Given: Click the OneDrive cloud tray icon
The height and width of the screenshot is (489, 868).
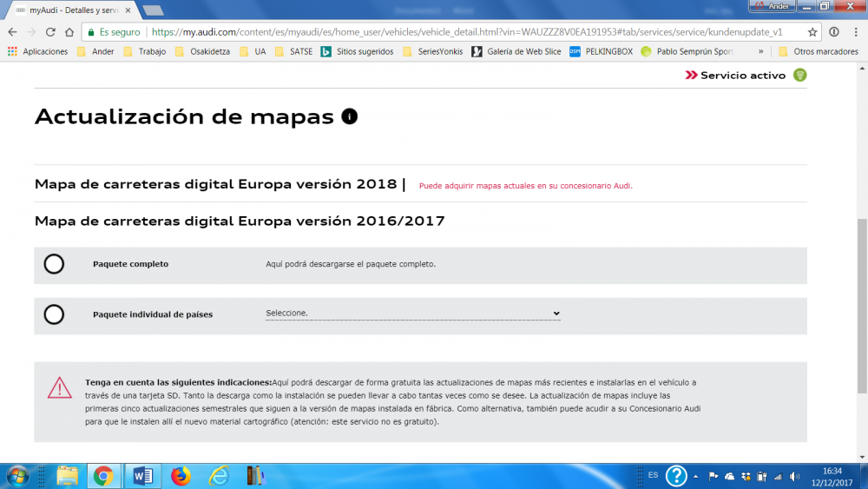Looking at the screenshot, I should [x=730, y=476].
